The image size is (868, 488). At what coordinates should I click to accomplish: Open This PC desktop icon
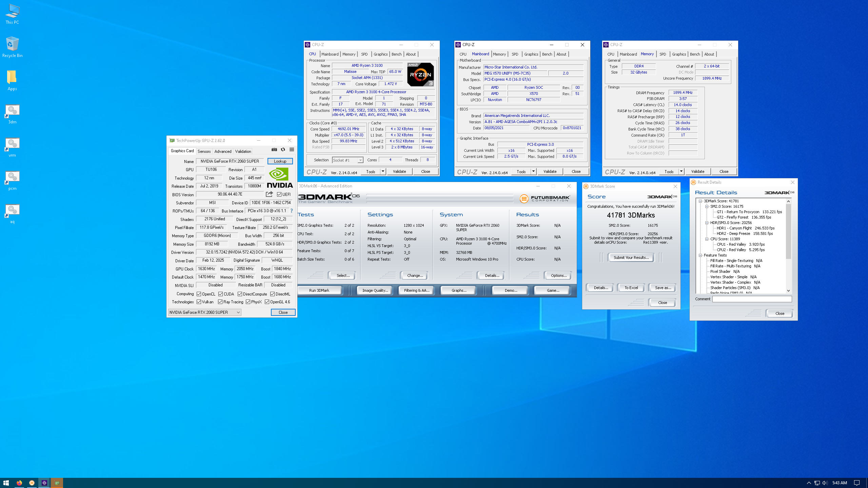tap(12, 14)
